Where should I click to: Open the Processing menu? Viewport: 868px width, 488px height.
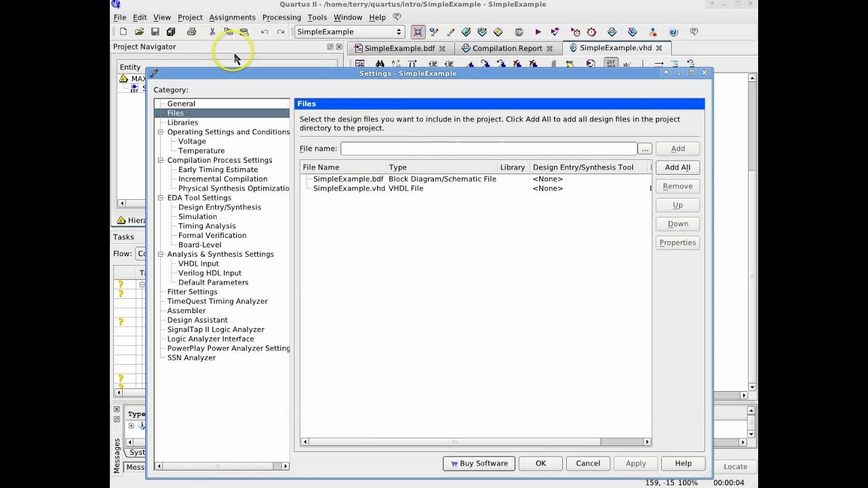(x=281, y=17)
